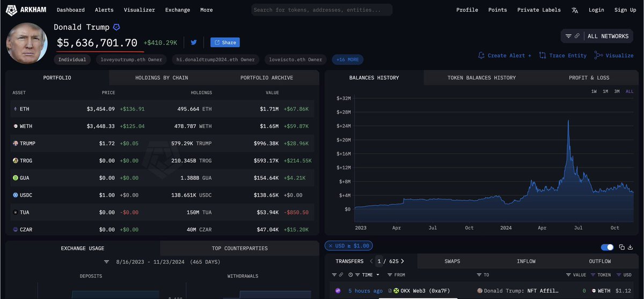Image resolution: width=644 pixels, height=299 pixels.
Task: Click the TUA token icon
Action: [x=15, y=212]
